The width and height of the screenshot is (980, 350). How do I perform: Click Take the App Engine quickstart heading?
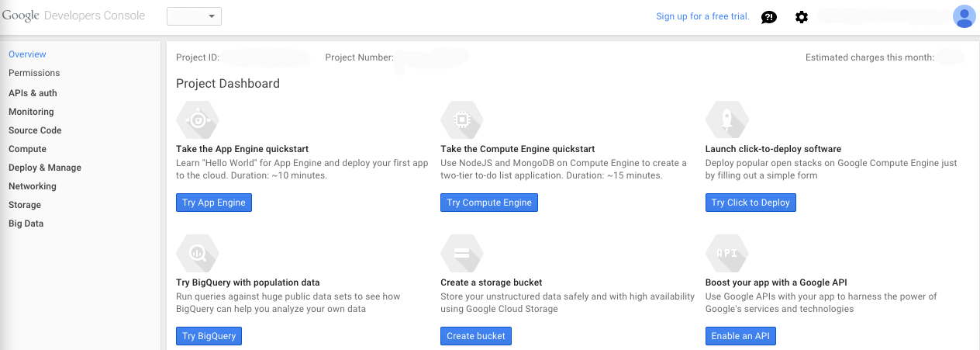243,149
